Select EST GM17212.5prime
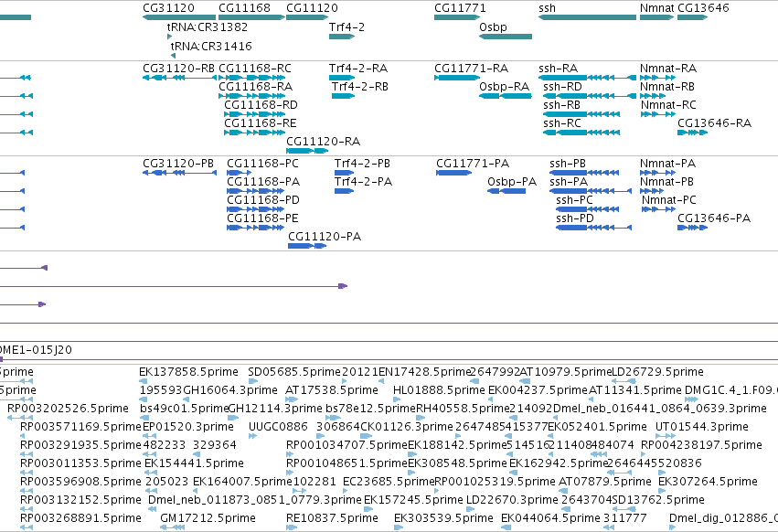 tap(208, 518)
